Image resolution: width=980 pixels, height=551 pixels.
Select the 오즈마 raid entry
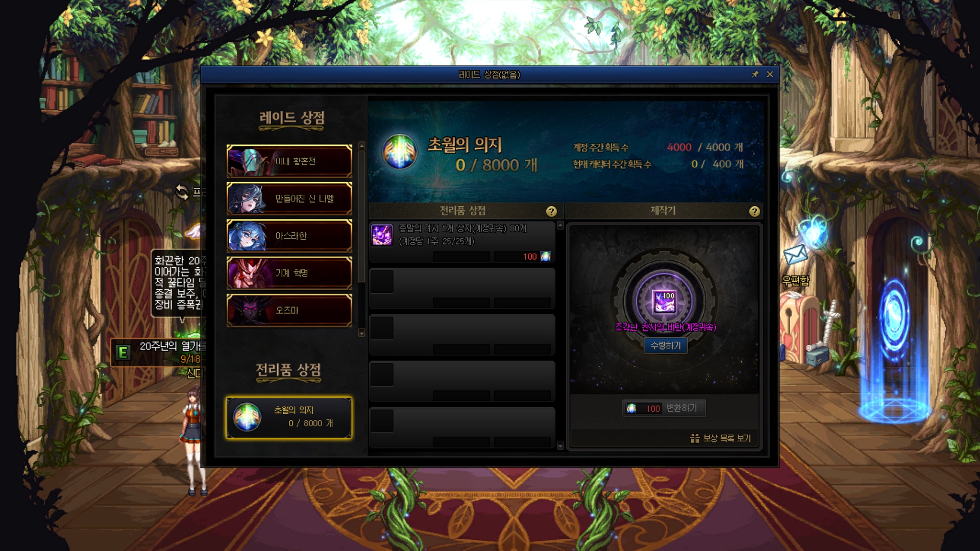(289, 310)
